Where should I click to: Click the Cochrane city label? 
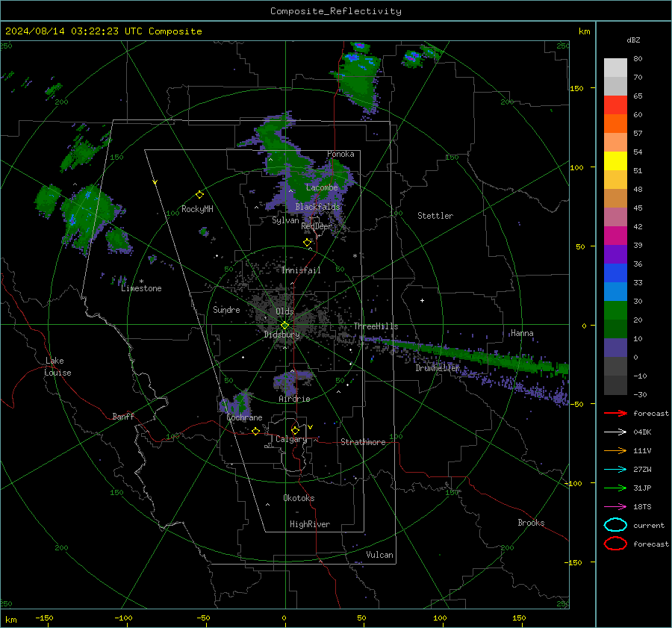244,417
